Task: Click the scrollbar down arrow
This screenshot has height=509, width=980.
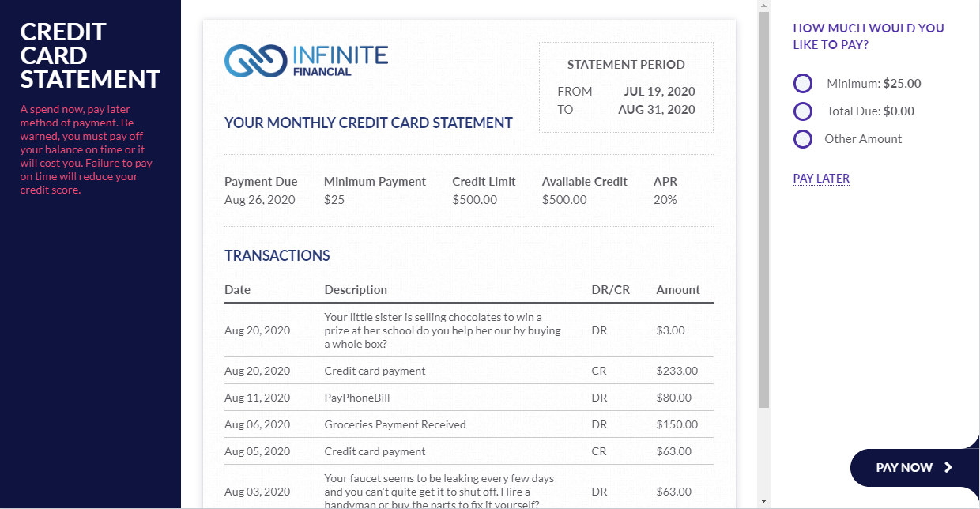Action: pyautogui.click(x=763, y=501)
